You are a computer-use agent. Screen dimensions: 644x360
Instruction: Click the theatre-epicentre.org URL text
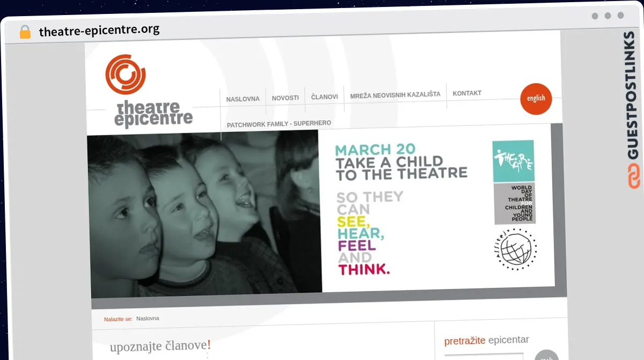[99, 30]
